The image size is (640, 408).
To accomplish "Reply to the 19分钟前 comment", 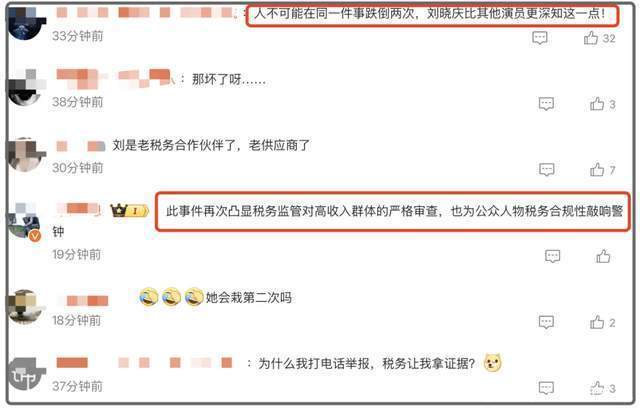I will 552,256.
